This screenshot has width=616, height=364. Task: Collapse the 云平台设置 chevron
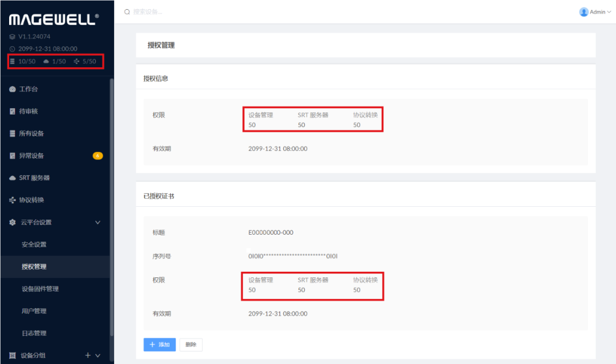(98, 223)
